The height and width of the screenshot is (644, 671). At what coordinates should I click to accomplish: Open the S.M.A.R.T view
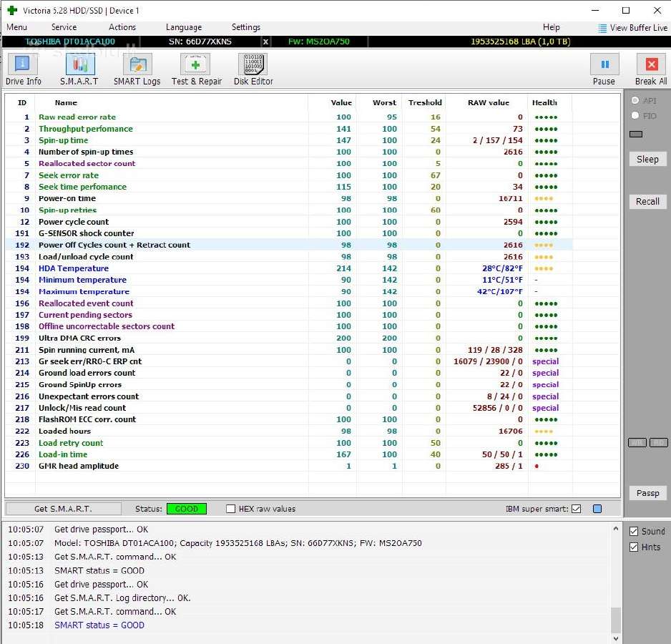(79, 69)
